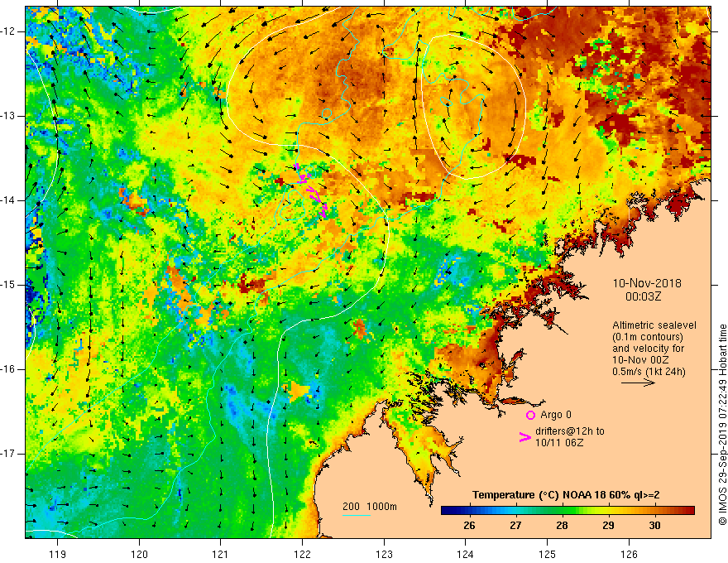The height and width of the screenshot is (563, 728).
Task: Click the longitude axis label 124
Action: pos(466,554)
